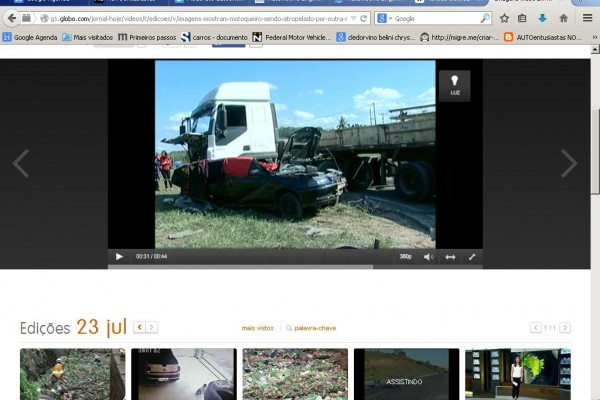Click the mais vistos link

(257, 328)
